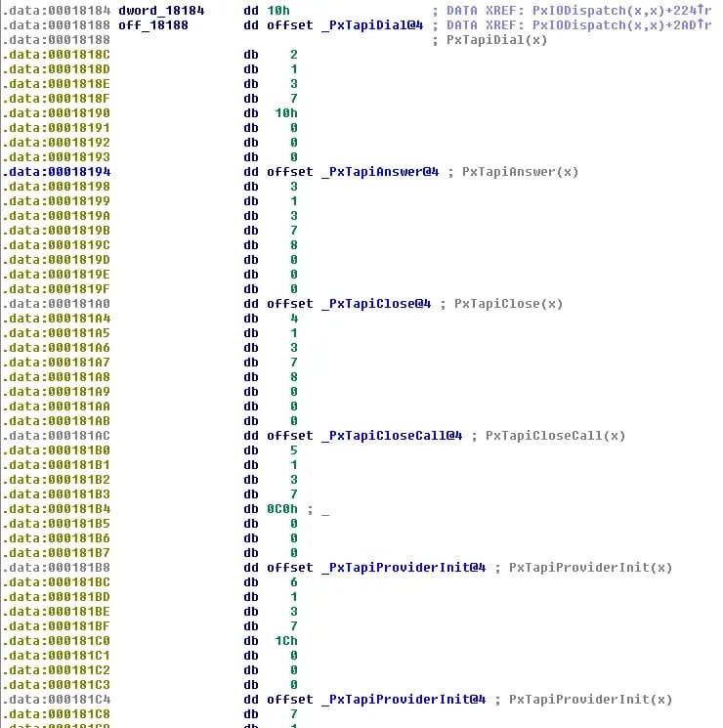The image size is (723, 728).
Task: Select the PxTapiAnswer(x) comment
Action: [x=520, y=172]
